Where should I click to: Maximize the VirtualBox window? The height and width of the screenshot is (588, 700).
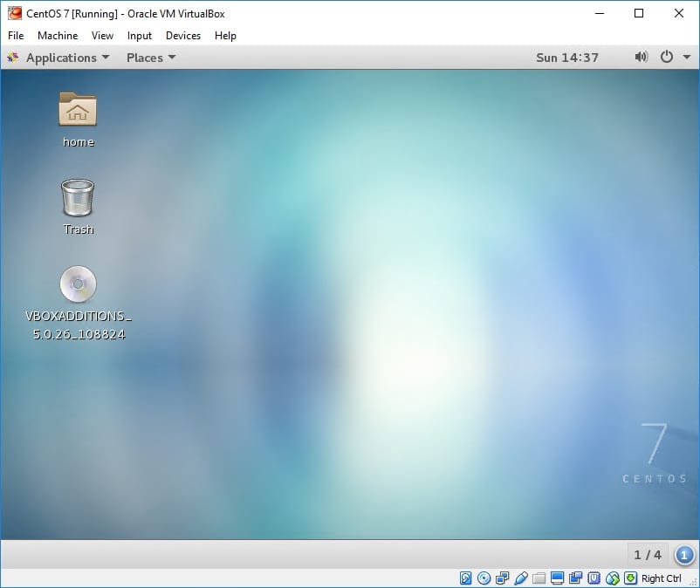(639, 13)
